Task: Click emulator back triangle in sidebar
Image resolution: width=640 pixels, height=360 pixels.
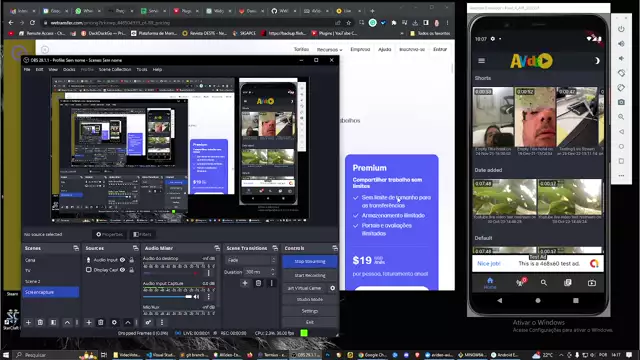Action: click(621, 131)
